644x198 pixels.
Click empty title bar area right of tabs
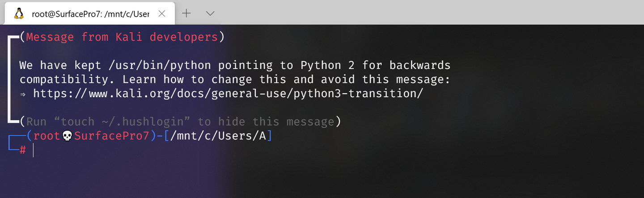click(x=402, y=13)
